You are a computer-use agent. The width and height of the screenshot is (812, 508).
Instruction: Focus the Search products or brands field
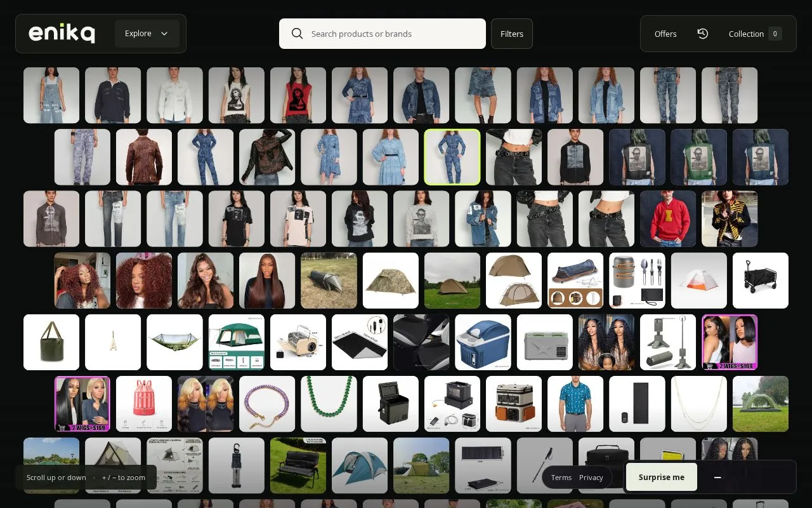(383, 34)
